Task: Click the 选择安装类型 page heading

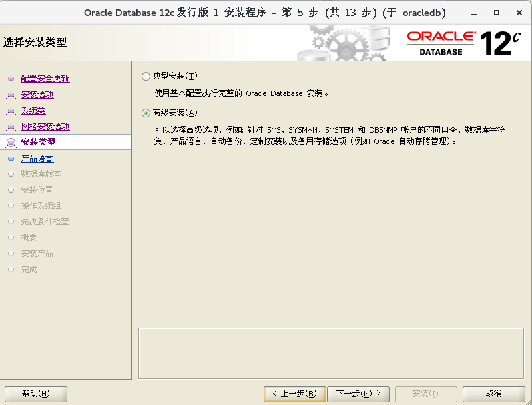Action: click(35, 43)
